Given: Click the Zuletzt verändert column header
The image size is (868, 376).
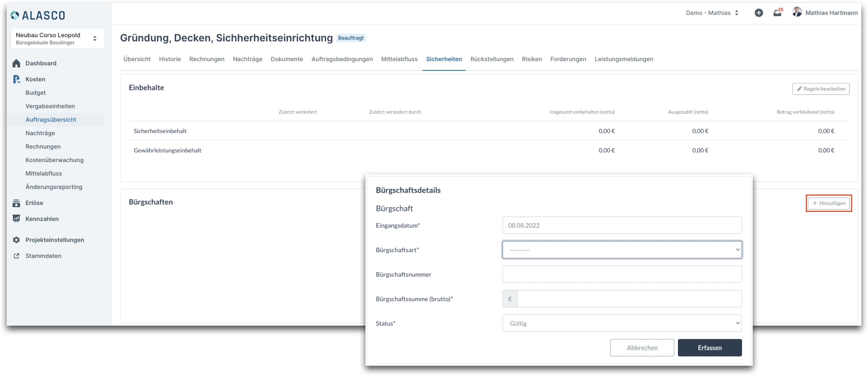Looking at the screenshot, I should pyautogui.click(x=298, y=112).
